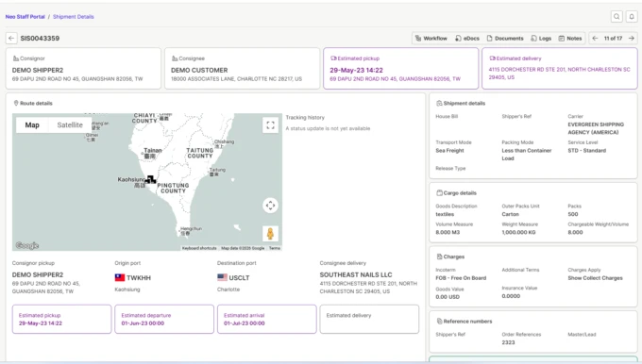This screenshot has height=364, width=642.
Task: Click packs value 500
Action: (573, 214)
